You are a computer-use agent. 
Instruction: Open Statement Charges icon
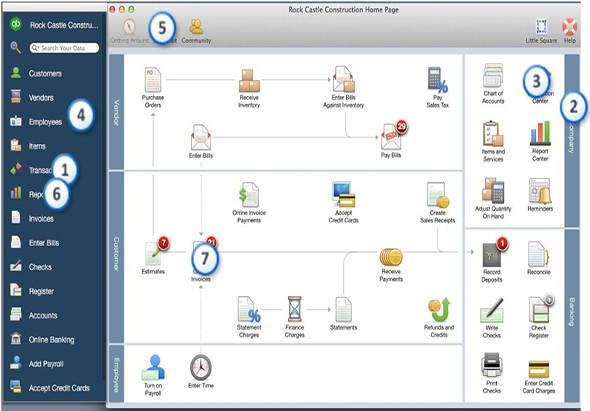249,309
